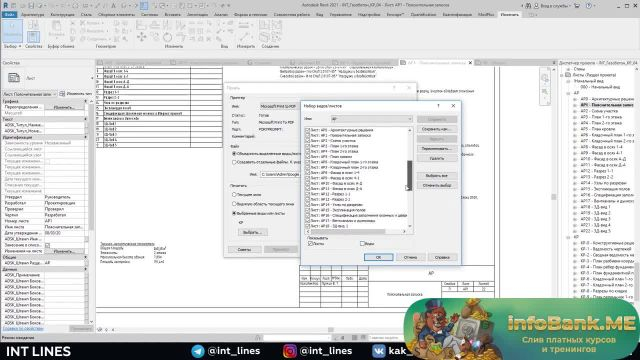Uncheck sheet АР1 in the list

pyautogui.click(x=307, y=135)
